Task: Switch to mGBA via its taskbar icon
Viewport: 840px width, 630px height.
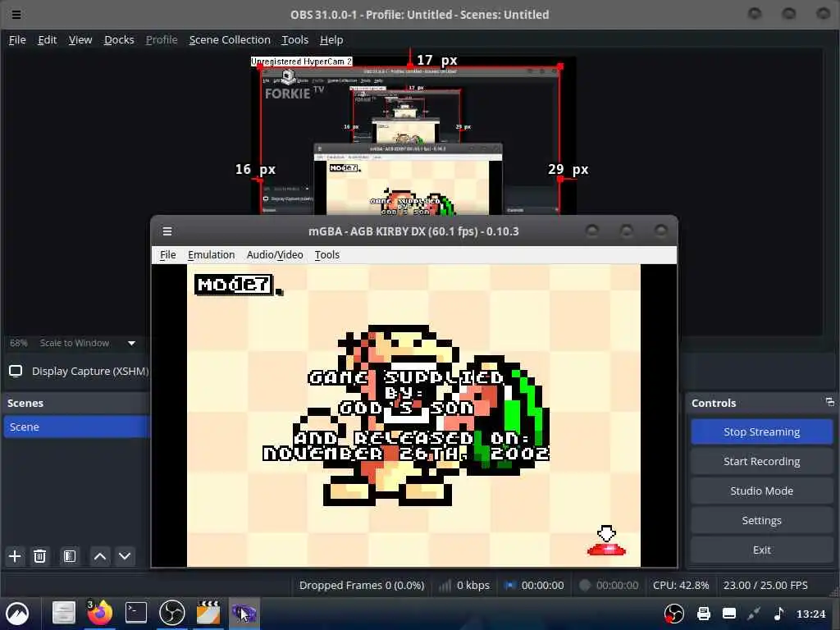Action: click(244, 613)
